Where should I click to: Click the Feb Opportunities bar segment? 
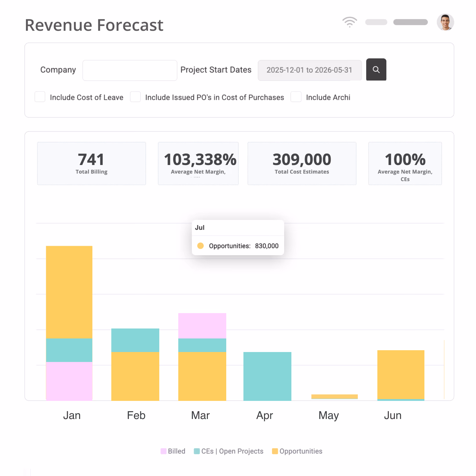click(x=135, y=376)
